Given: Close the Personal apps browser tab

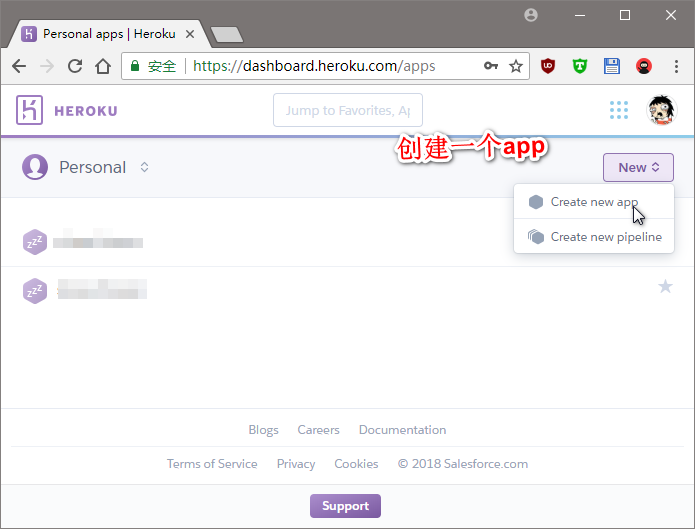Looking at the screenshot, I should (190, 34).
